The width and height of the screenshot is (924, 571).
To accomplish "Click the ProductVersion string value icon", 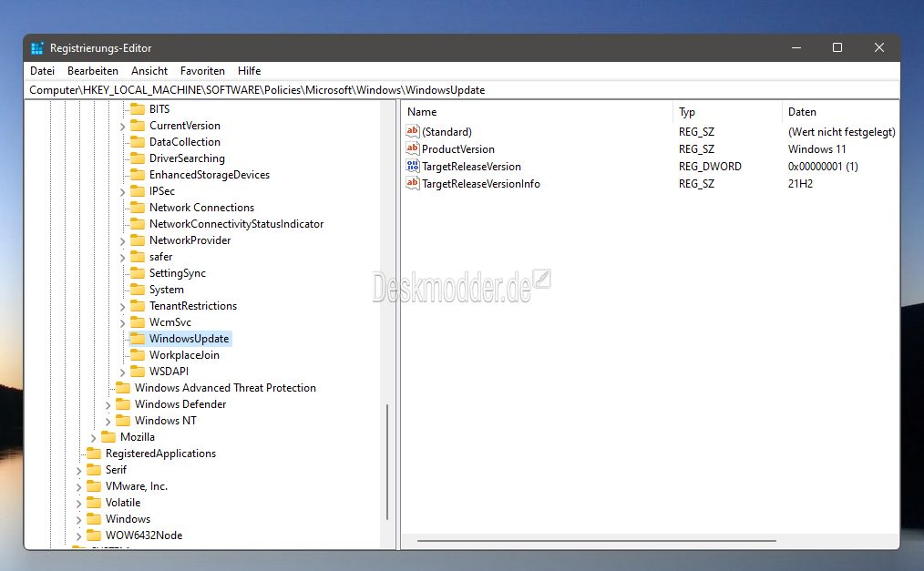I will [413, 148].
